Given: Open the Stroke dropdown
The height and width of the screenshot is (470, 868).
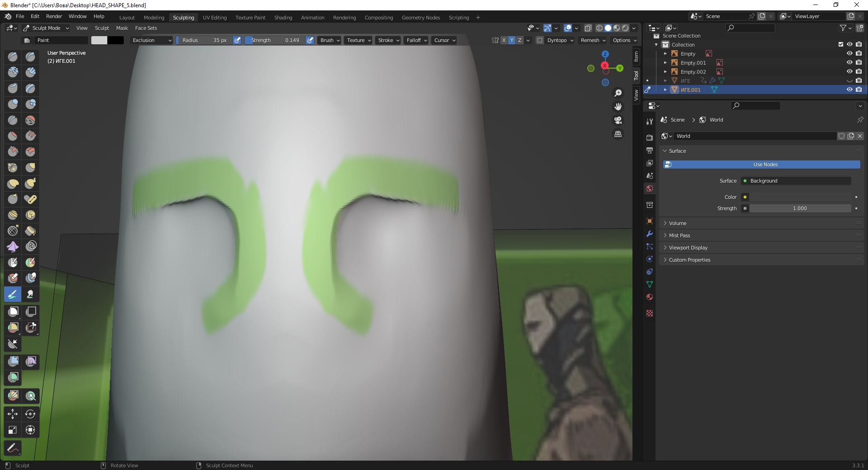Looking at the screenshot, I should (x=388, y=40).
